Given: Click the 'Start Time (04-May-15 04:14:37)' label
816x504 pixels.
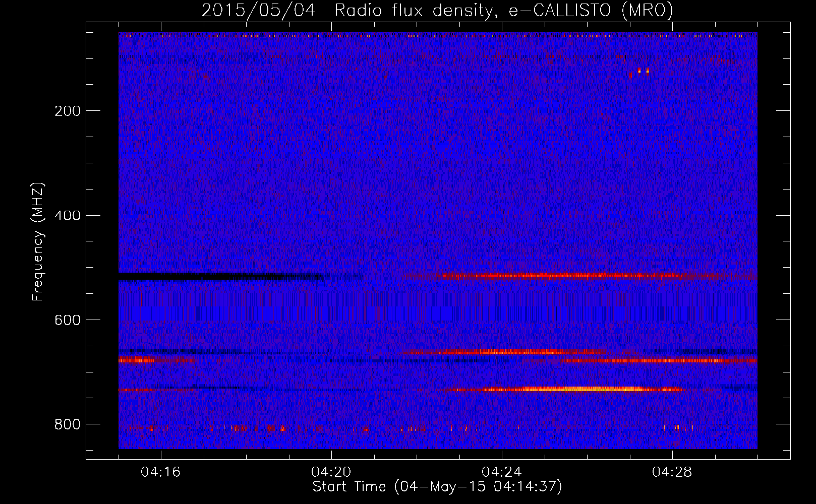Looking at the screenshot, I should (437, 487).
